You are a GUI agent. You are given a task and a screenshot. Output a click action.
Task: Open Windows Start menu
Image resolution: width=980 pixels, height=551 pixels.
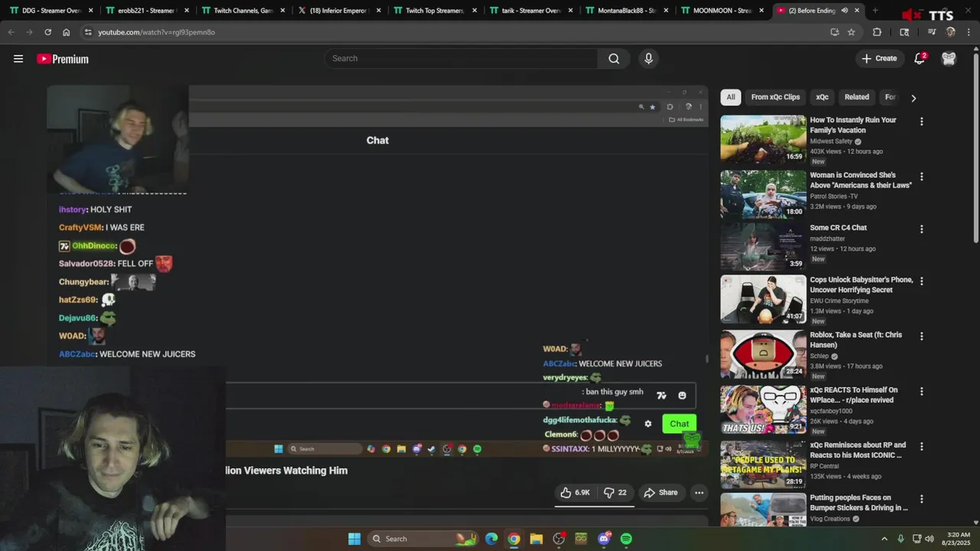click(x=354, y=539)
